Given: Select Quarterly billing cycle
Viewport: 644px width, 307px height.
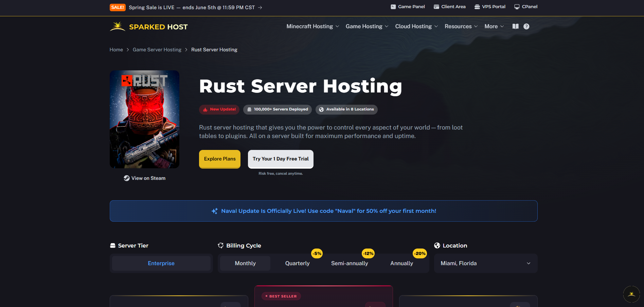Looking at the screenshot, I should (x=298, y=263).
